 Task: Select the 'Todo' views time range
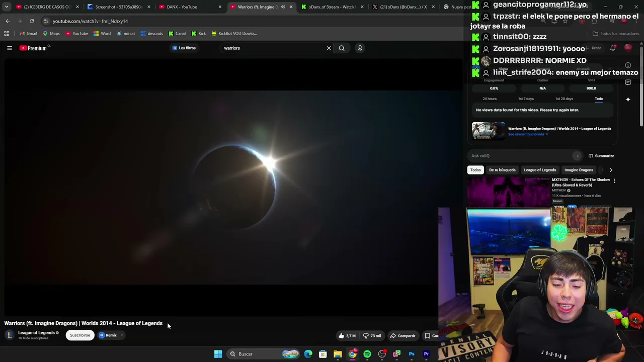[599, 99]
